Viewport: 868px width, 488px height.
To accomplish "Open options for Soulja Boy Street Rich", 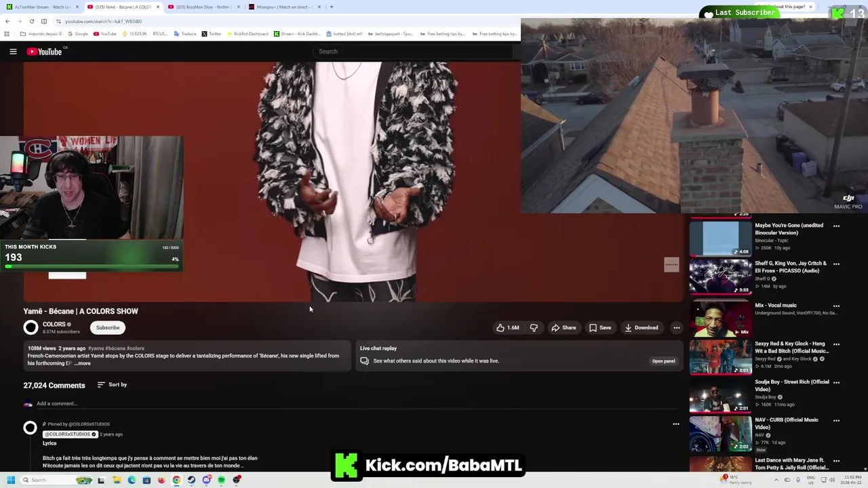I will click(836, 382).
